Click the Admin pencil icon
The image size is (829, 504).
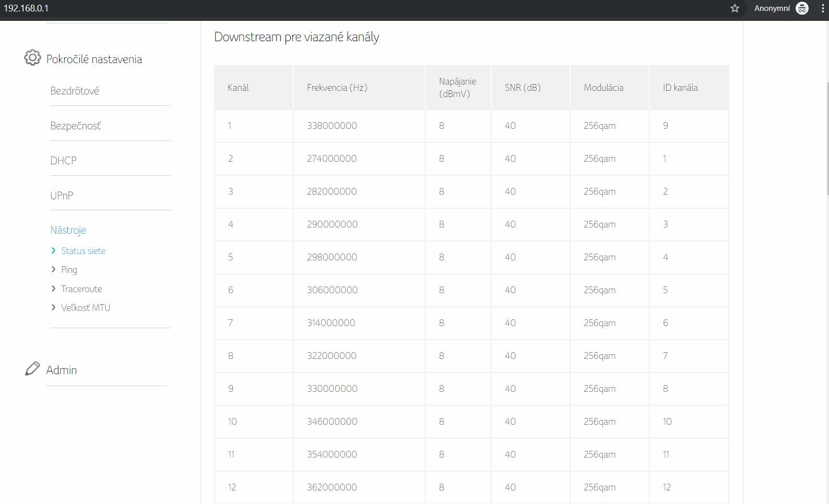32,369
